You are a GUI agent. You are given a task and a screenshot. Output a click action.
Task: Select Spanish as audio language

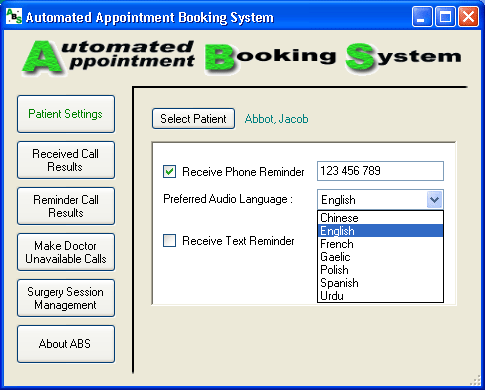380,283
